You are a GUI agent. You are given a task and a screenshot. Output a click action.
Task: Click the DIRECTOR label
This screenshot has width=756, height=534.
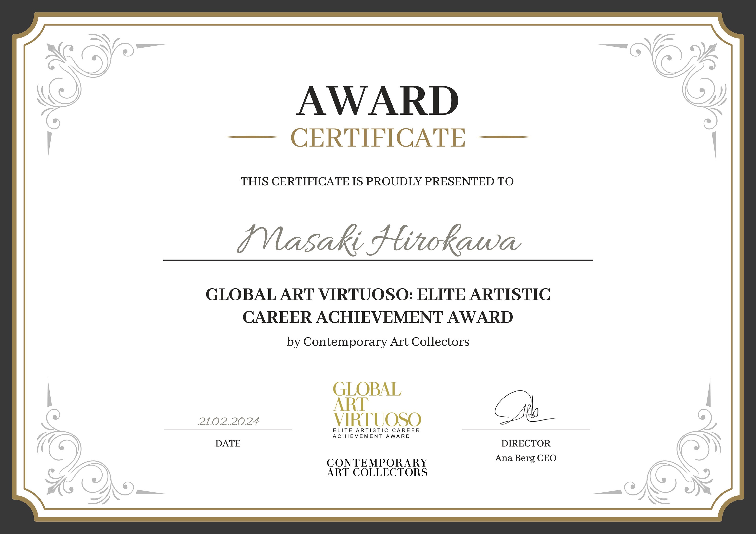525,444
